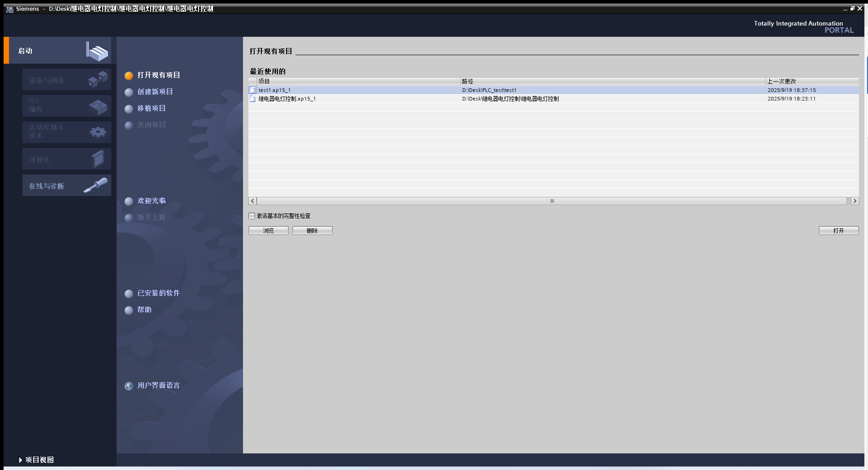Screen dimensions: 868x470
Task: Select 设备与网络 portal item
Action: tap(66, 80)
